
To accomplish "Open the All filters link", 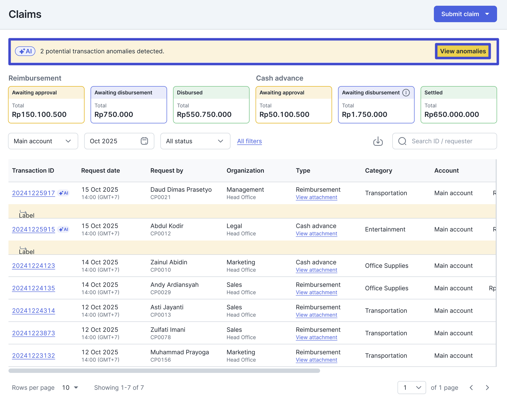I will pyautogui.click(x=249, y=141).
